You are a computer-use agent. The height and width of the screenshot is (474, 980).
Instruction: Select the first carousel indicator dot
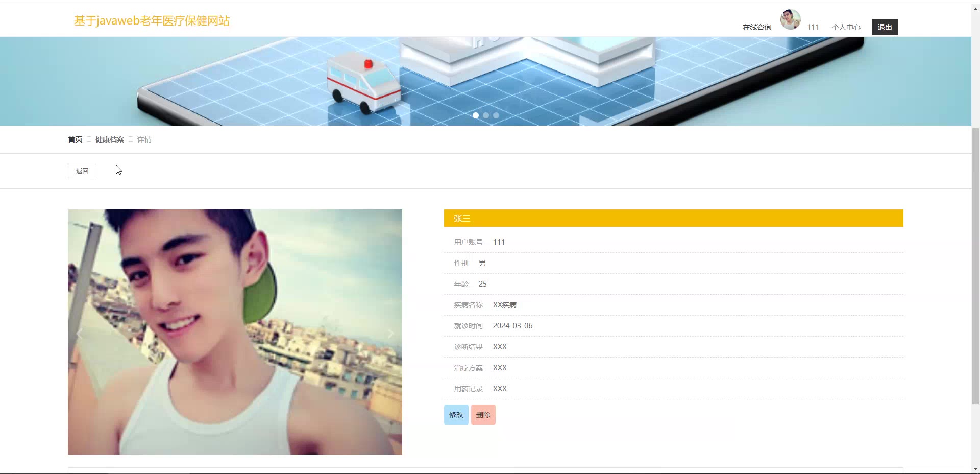click(x=476, y=115)
